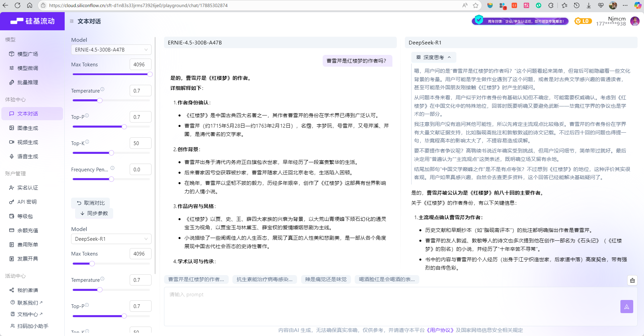The image size is (644, 336).
Task: Collapse the 深度思考 reasoning section
Action: click(433, 57)
